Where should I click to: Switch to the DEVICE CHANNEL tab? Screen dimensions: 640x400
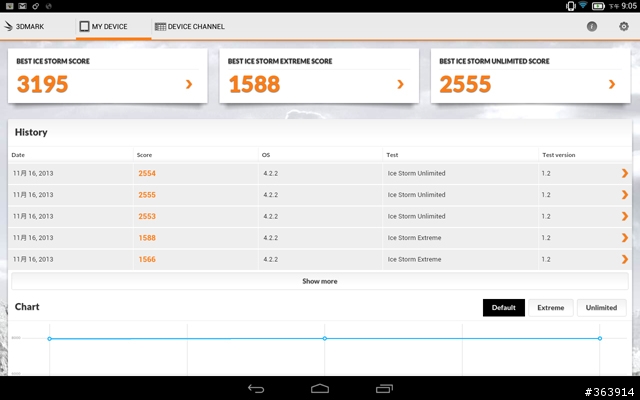tap(190, 27)
